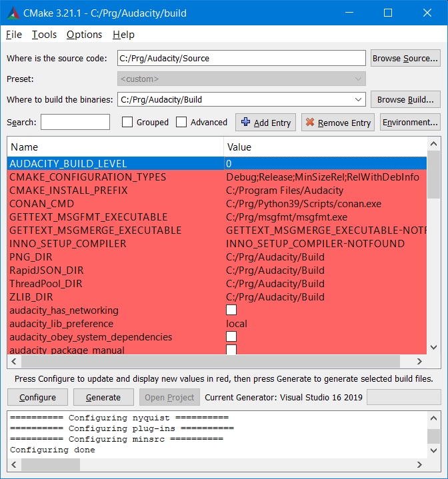
Task: Click the 'Configuring nyquist' log line
Action: pyautogui.click(x=119, y=418)
